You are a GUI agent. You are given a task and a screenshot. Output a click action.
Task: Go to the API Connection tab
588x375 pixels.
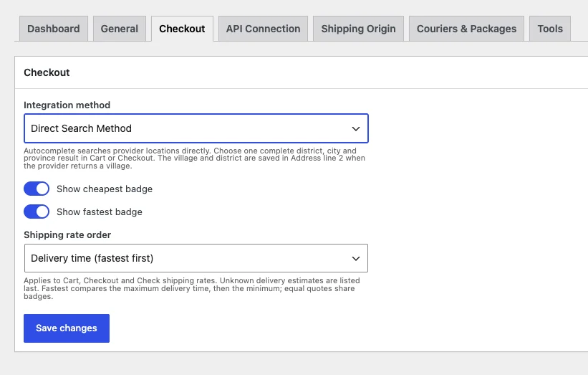click(x=263, y=29)
